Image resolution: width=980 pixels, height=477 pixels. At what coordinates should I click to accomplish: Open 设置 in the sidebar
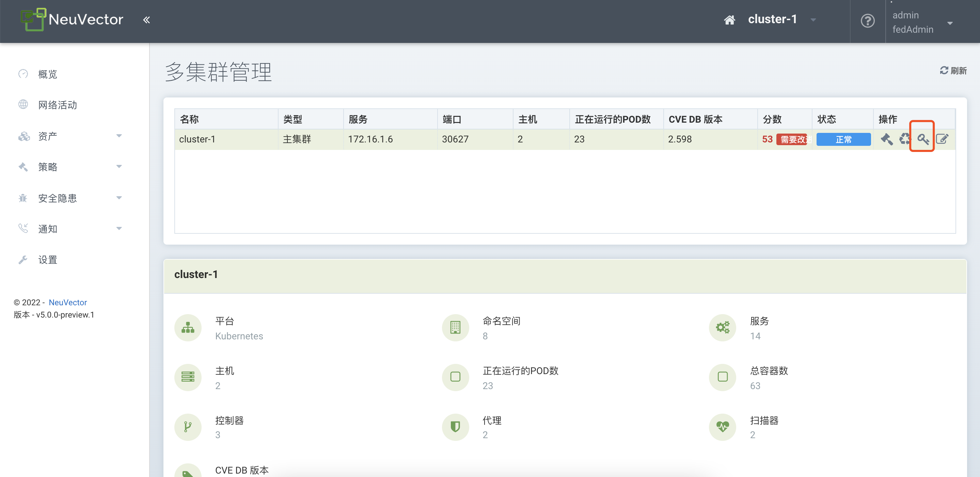48,260
